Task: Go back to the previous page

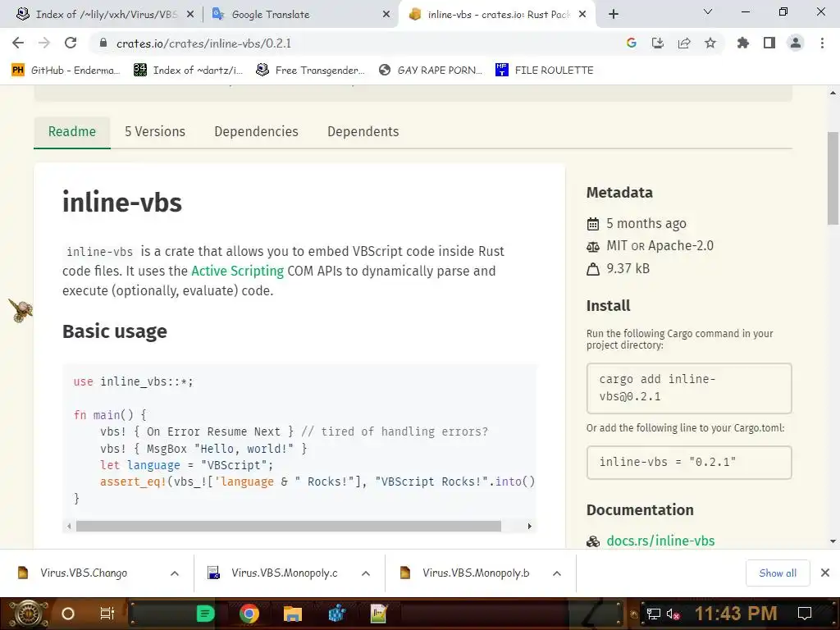Action: click(18, 43)
